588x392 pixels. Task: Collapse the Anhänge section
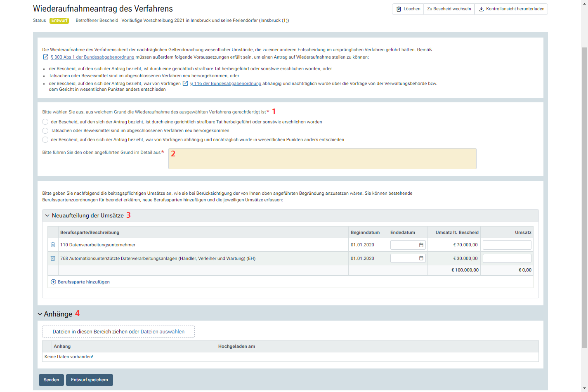pyautogui.click(x=40, y=314)
